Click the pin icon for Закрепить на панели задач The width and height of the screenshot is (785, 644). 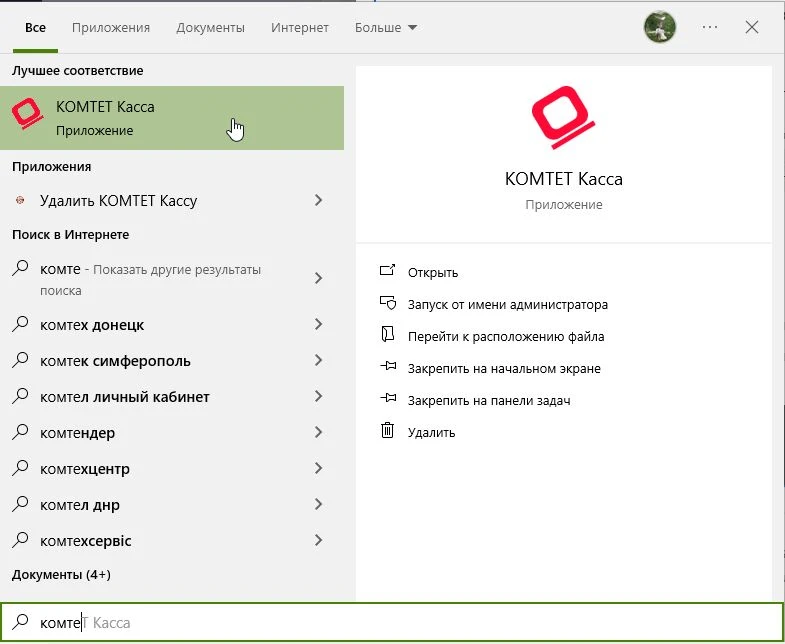coord(387,400)
